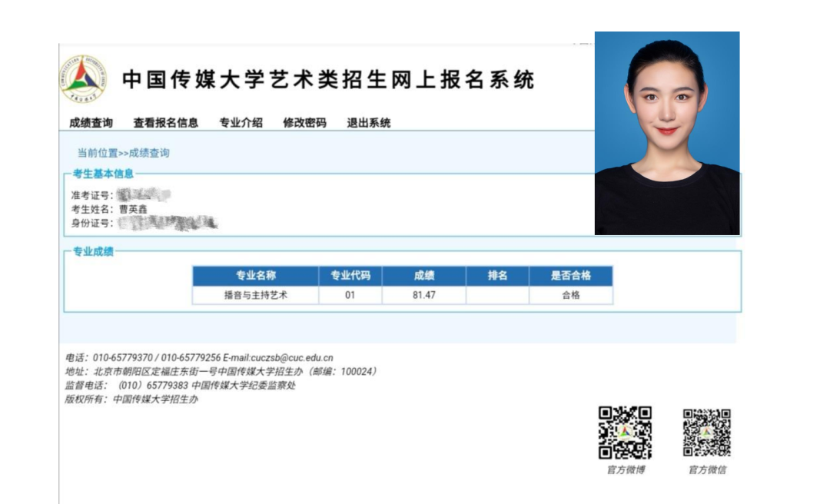
Task: Click the 专业代码 column header
Action: (x=350, y=275)
